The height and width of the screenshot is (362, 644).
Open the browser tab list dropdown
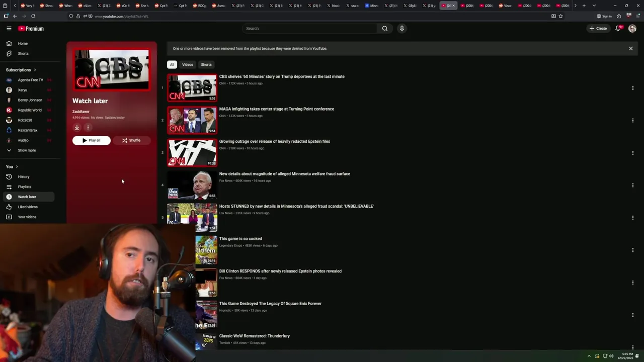pos(594,6)
